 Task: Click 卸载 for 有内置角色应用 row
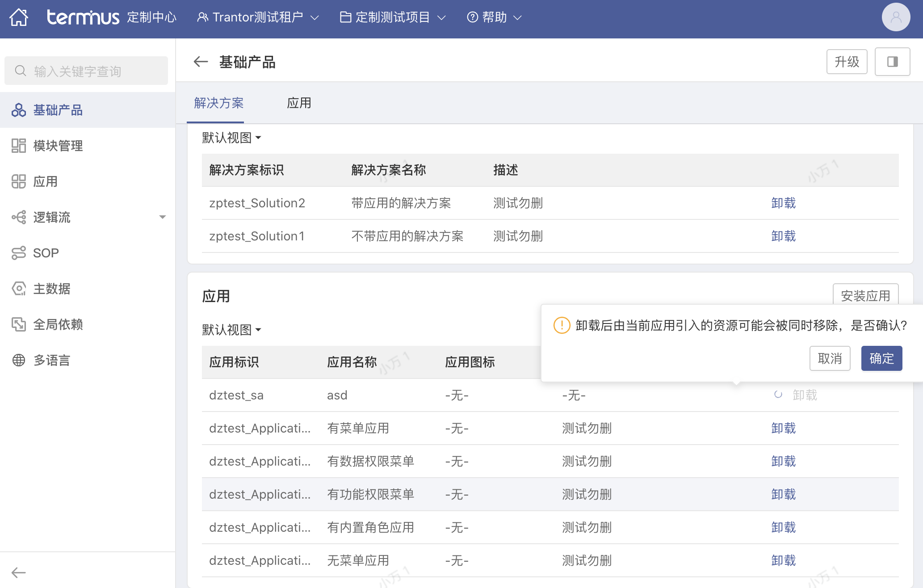tap(783, 527)
